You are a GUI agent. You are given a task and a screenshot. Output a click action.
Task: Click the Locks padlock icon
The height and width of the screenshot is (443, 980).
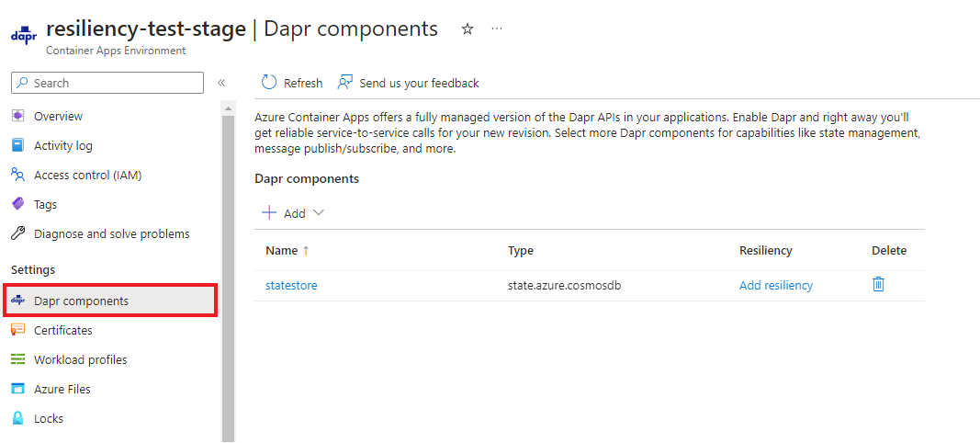(x=18, y=418)
